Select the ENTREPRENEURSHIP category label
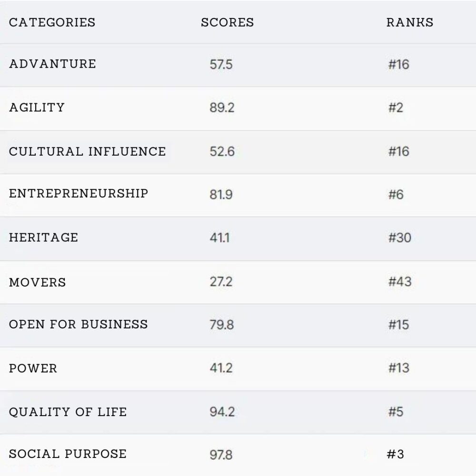This screenshot has height=476, width=476. click(x=79, y=194)
